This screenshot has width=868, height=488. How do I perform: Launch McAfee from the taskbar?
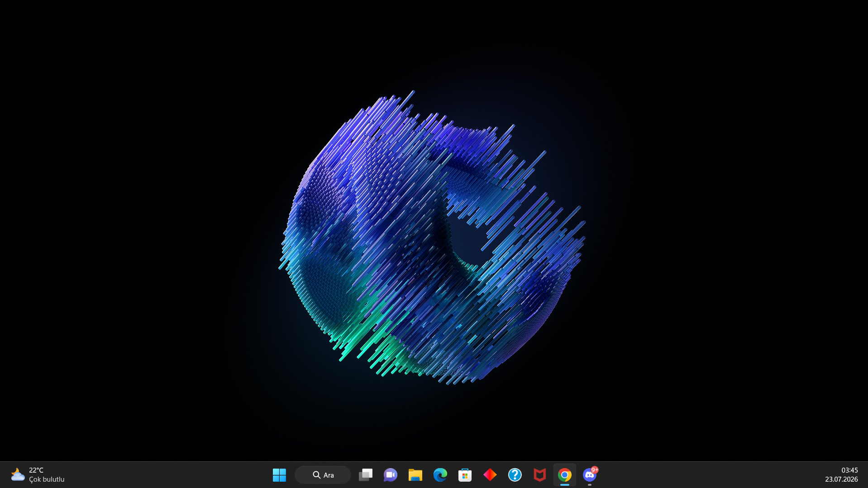[x=540, y=475]
